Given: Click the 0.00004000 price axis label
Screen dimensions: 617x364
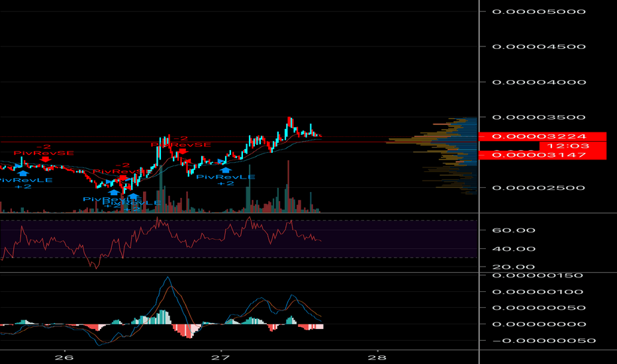Looking at the screenshot, I should tap(539, 82).
